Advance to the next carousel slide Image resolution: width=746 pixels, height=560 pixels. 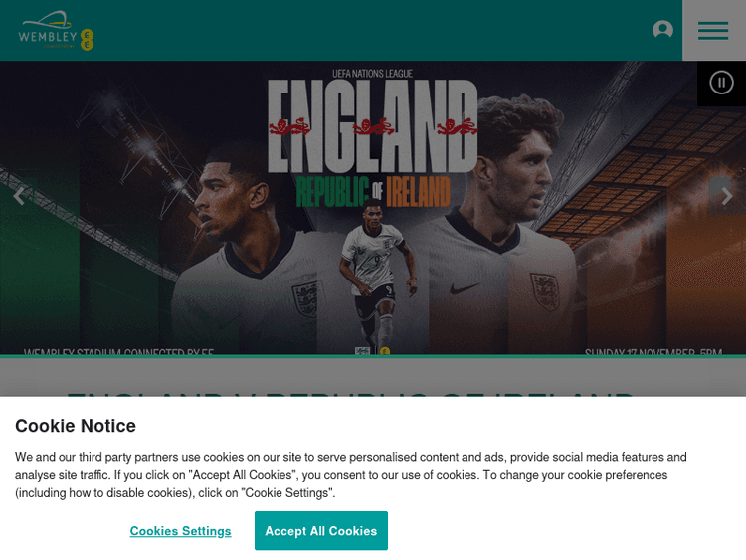pyautogui.click(x=726, y=196)
